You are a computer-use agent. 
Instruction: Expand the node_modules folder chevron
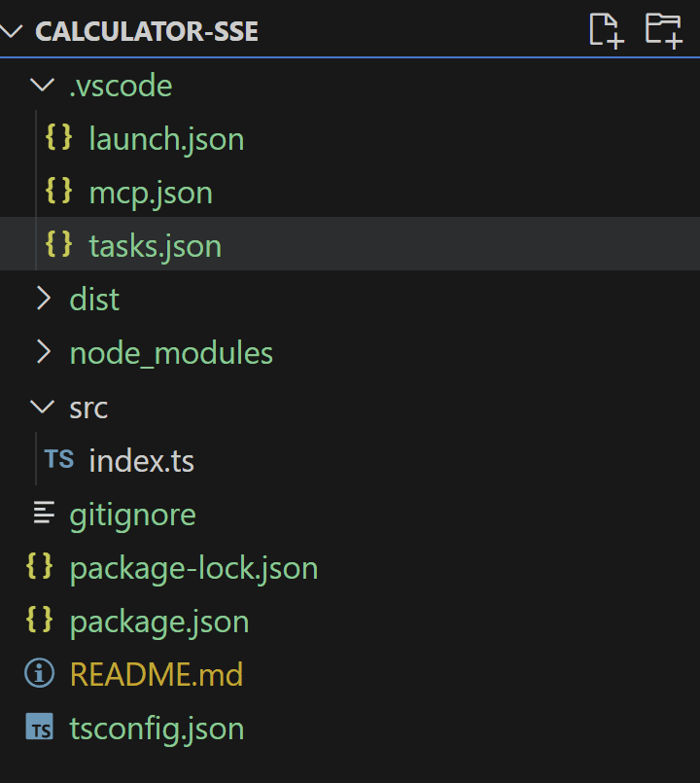44,352
